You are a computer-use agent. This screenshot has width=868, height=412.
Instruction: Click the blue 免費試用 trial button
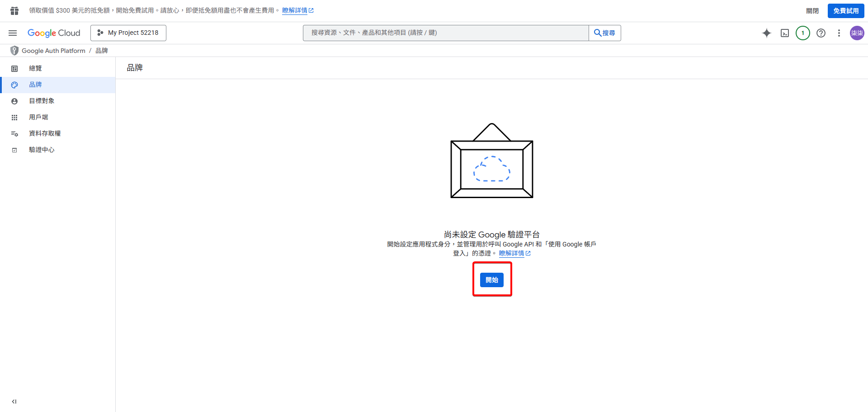[845, 10]
